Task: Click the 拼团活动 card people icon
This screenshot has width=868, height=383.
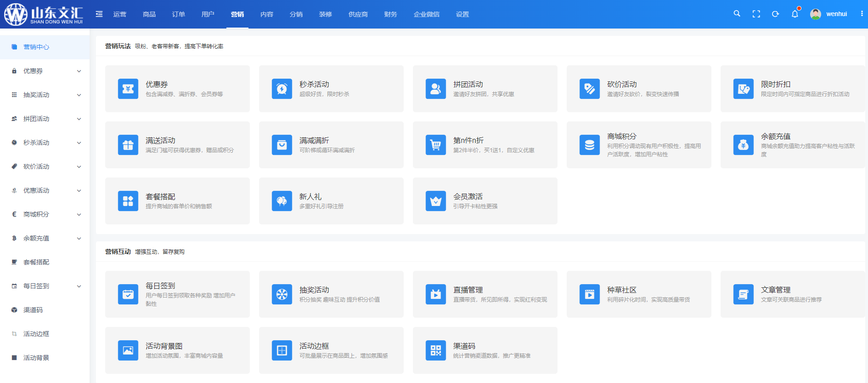Action: (x=436, y=89)
